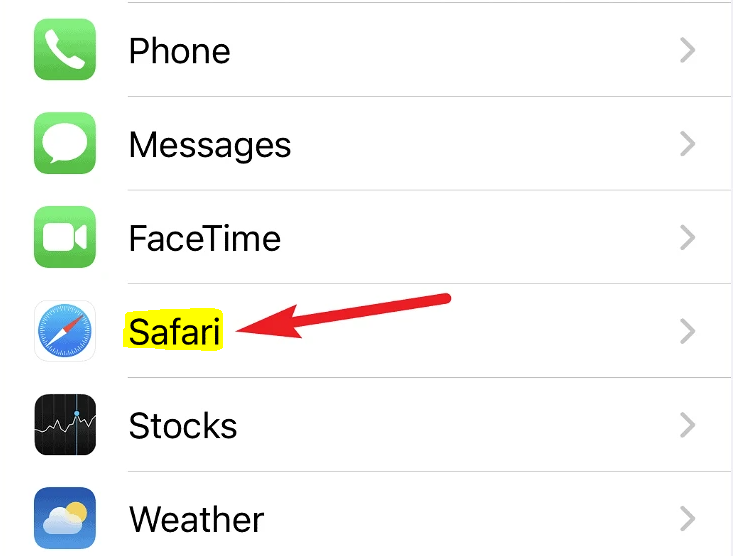Click the red arrow pointing at Safari
The height and width of the screenshot is (556, 733).
(x=344, y=316)
